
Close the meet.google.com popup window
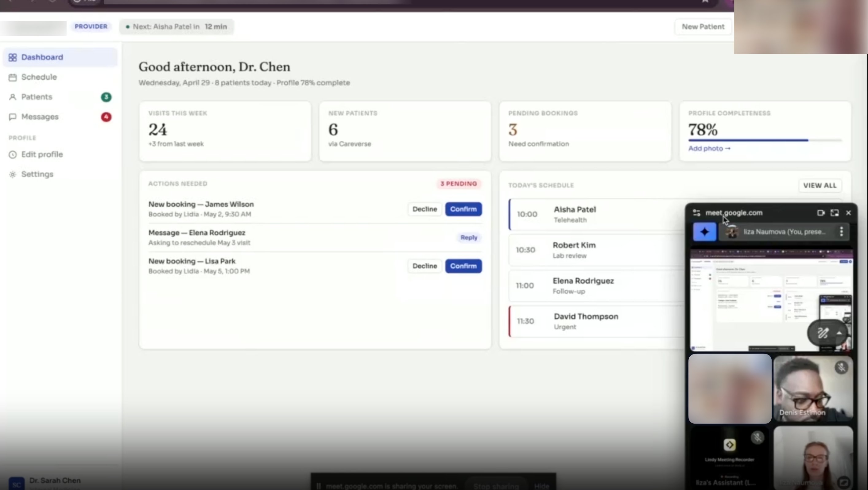848,213
